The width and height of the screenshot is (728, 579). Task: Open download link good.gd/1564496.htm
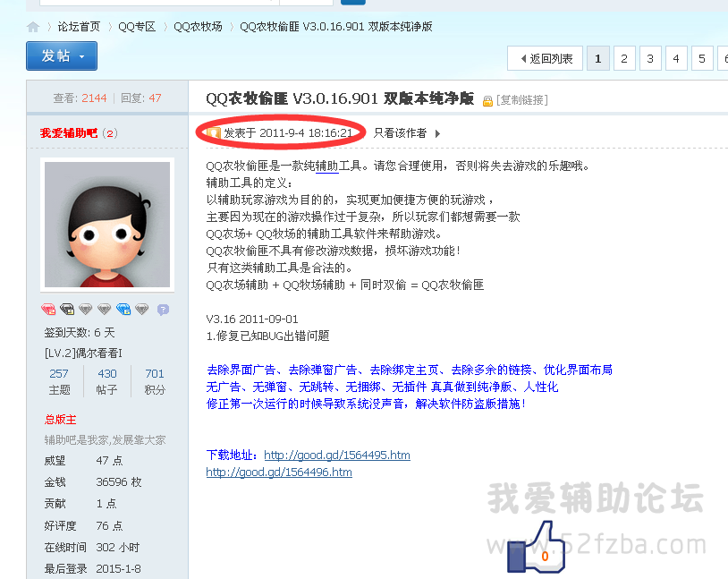tap(279, 473)
